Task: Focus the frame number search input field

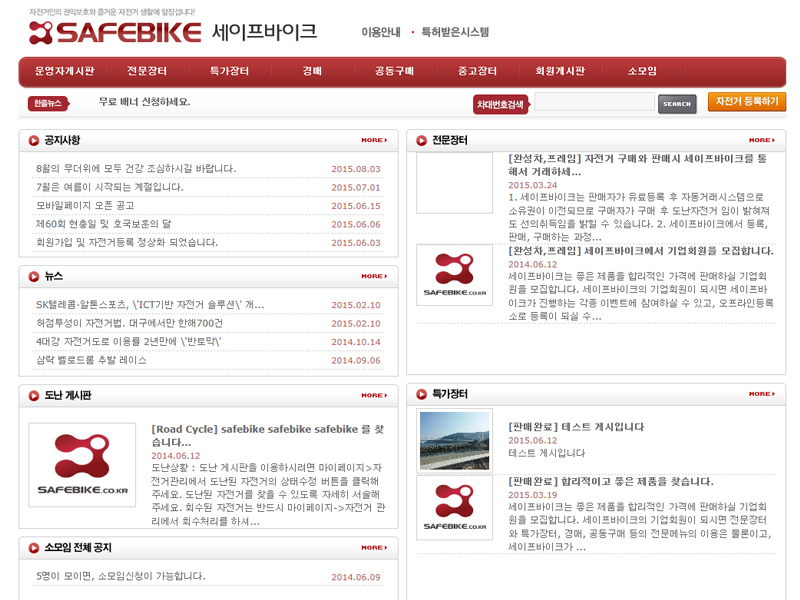Action: tap(594, 102)
